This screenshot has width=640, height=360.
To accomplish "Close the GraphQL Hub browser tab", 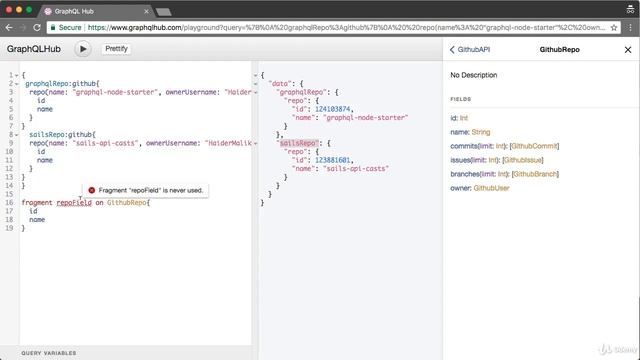I will (x=146, y=11).
